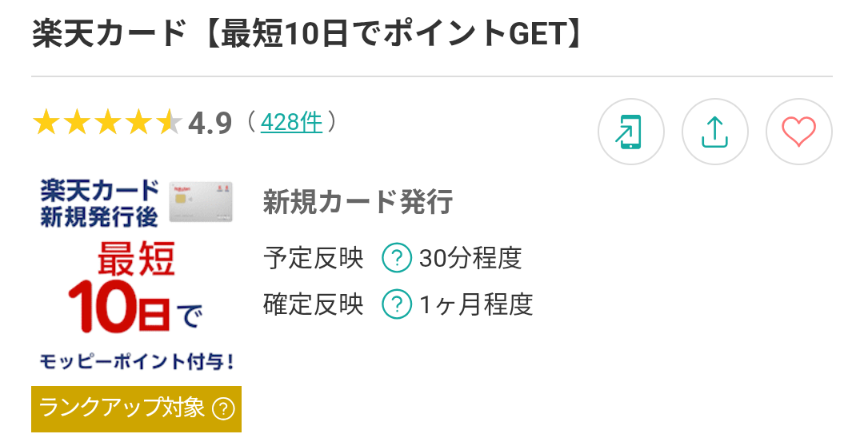This screenshot has height=437, width=864.
Task: Click the 30分程度 expected reflection value
Action: [470, 258]
